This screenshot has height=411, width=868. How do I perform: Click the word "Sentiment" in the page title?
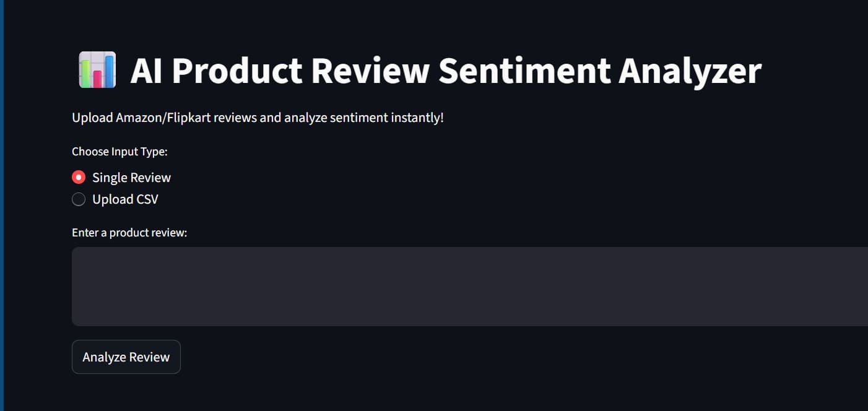[x=525, y=71]
